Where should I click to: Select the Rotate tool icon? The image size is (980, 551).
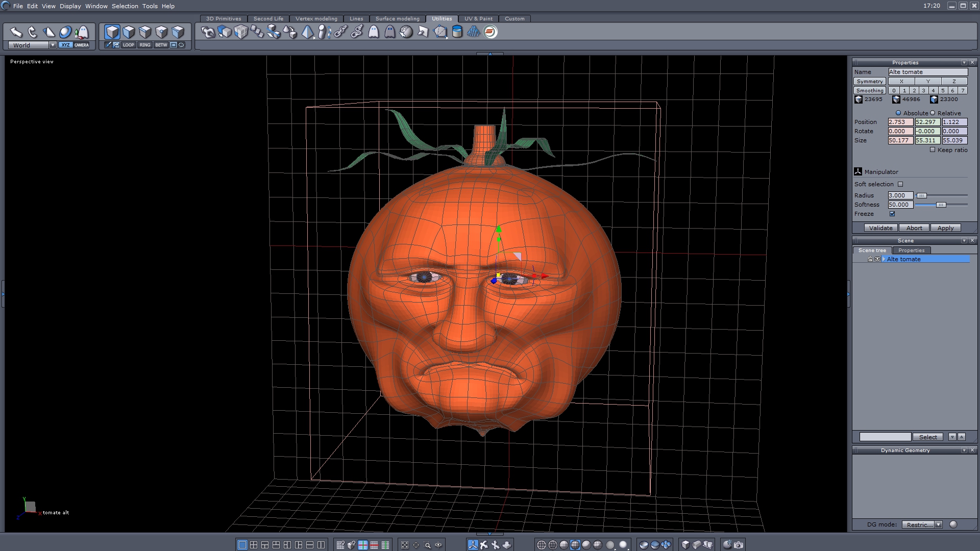pos(33,32)
